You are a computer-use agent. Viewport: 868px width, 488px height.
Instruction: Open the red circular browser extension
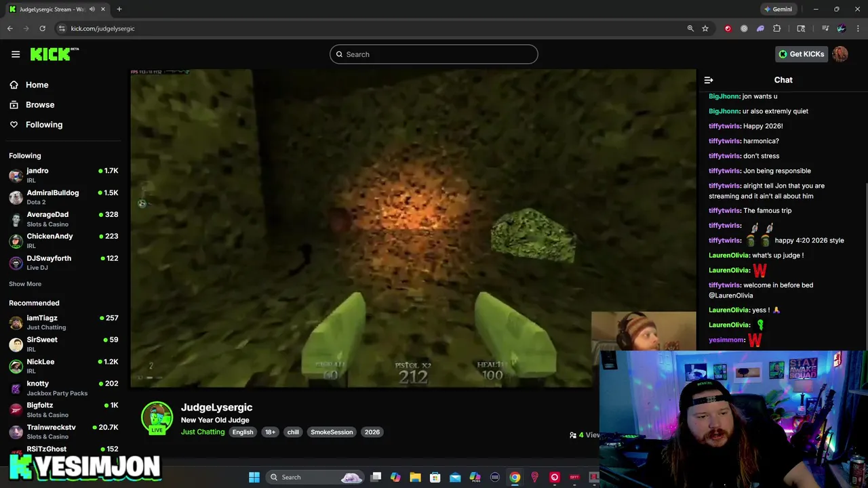click(728, 28)
